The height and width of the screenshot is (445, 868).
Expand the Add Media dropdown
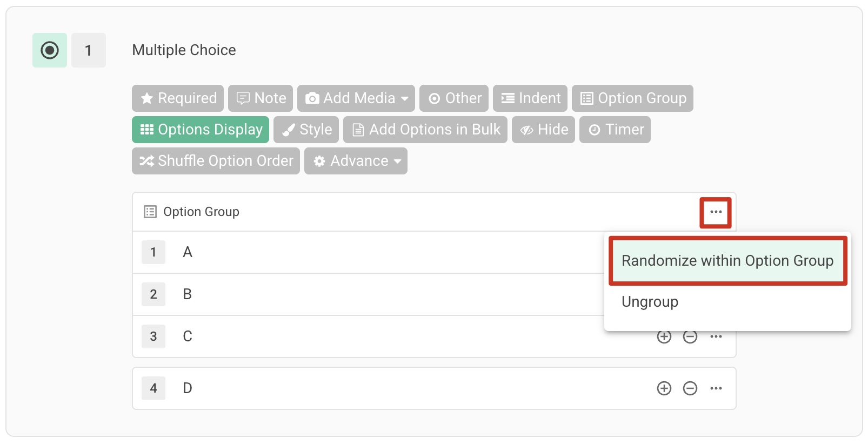[x=356, y=98]
